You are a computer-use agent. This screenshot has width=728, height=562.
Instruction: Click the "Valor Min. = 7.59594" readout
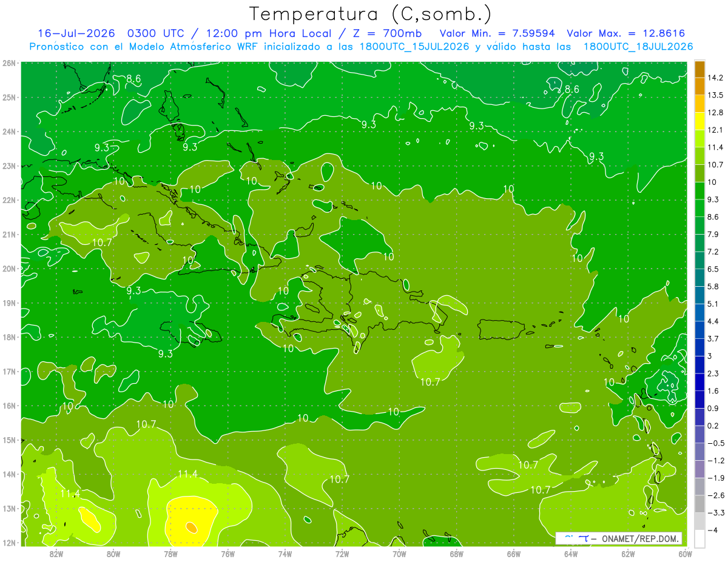[496, 33]
